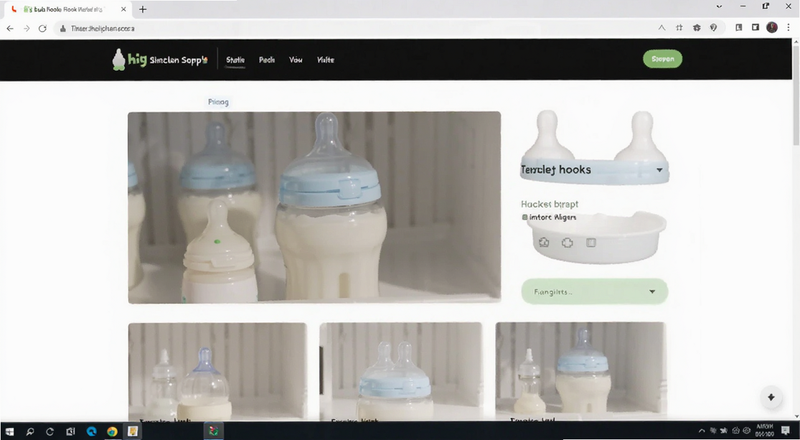Open the notification center icon
The image size is (800, 440).
786,431
